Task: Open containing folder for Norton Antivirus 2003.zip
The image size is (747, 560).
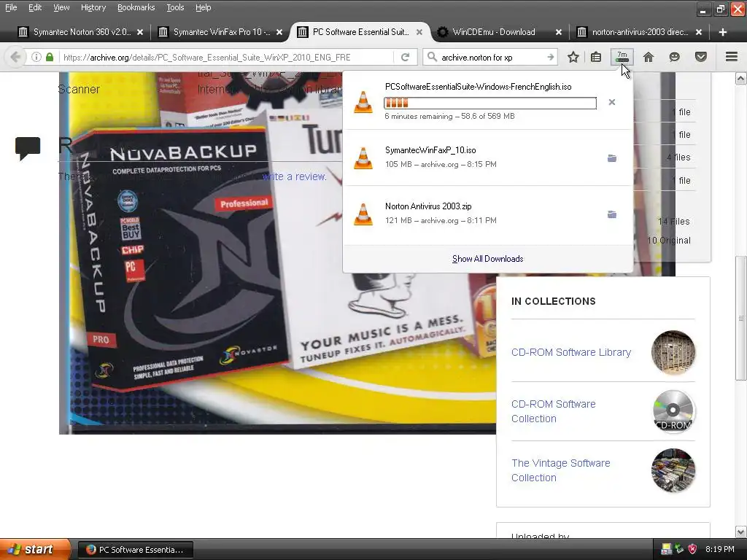Action: point(612,214)
